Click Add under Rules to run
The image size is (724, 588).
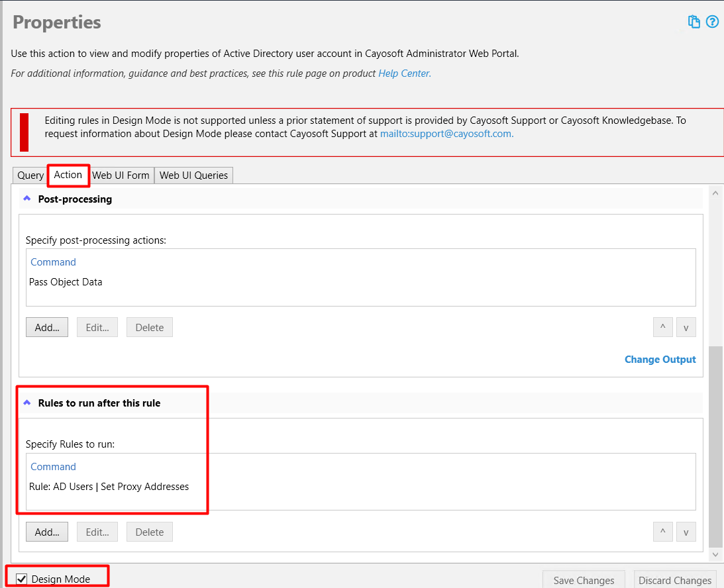click(47, 532)
